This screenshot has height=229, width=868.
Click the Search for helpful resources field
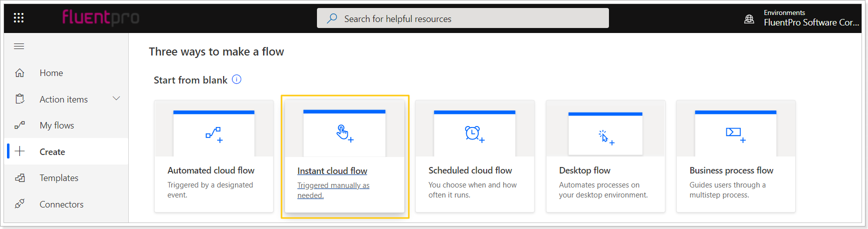coord(463,18)
